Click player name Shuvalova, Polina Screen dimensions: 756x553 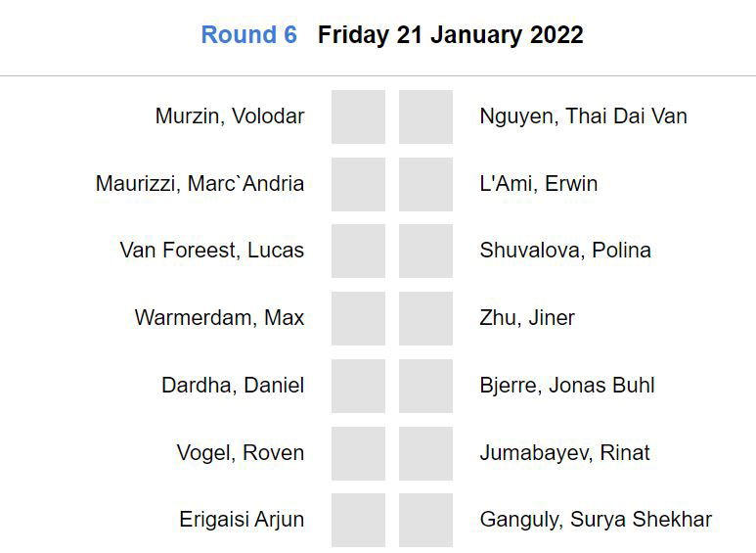pos(565,251)
